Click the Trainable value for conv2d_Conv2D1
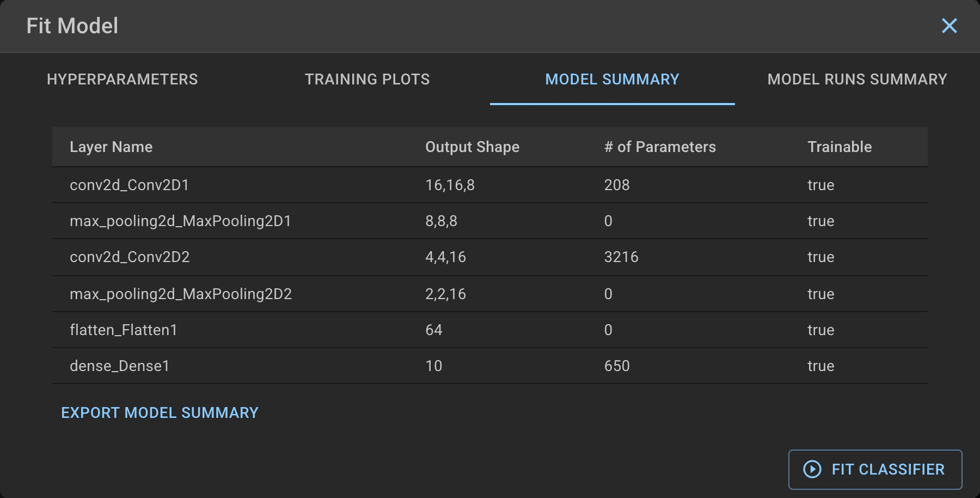The width and height of the screenshot is (980, 498). (821, 185)
